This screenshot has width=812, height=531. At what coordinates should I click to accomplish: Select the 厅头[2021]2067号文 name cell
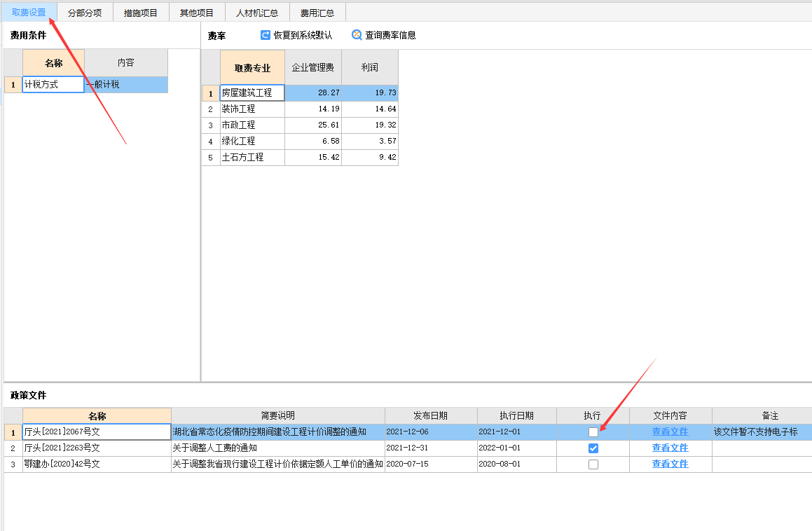pos(97,432)
